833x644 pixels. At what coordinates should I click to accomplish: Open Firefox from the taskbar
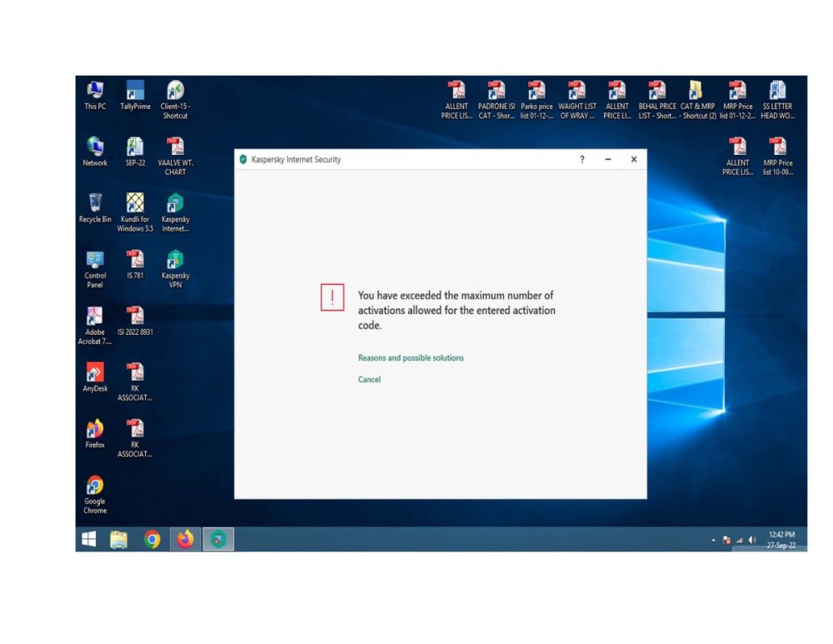184,540
